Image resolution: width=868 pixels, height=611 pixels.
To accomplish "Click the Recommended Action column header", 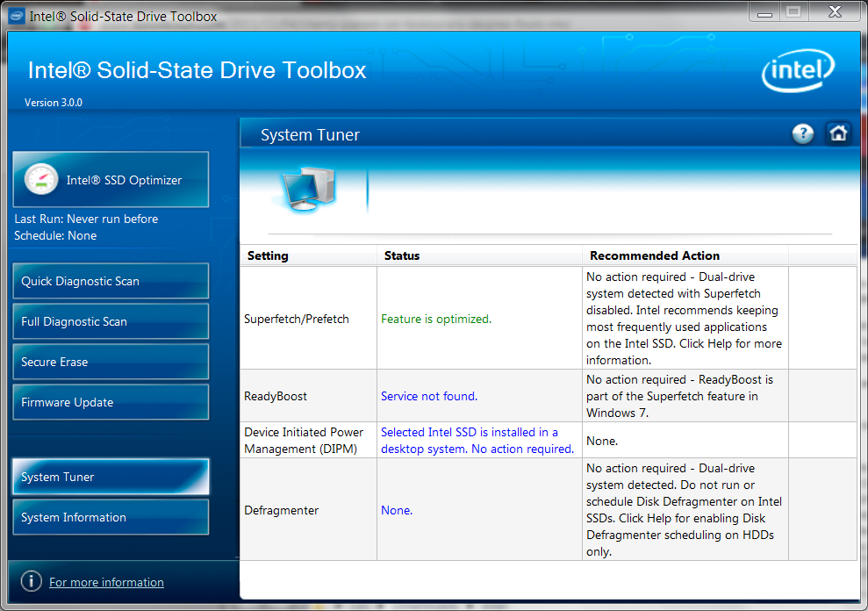I will coord(655,255).
